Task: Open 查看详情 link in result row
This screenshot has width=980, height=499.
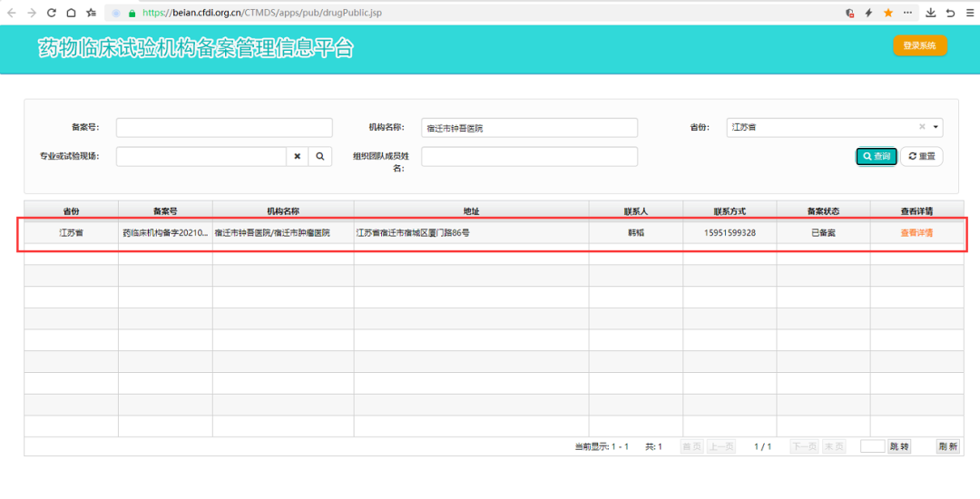Action: (916, 233)
